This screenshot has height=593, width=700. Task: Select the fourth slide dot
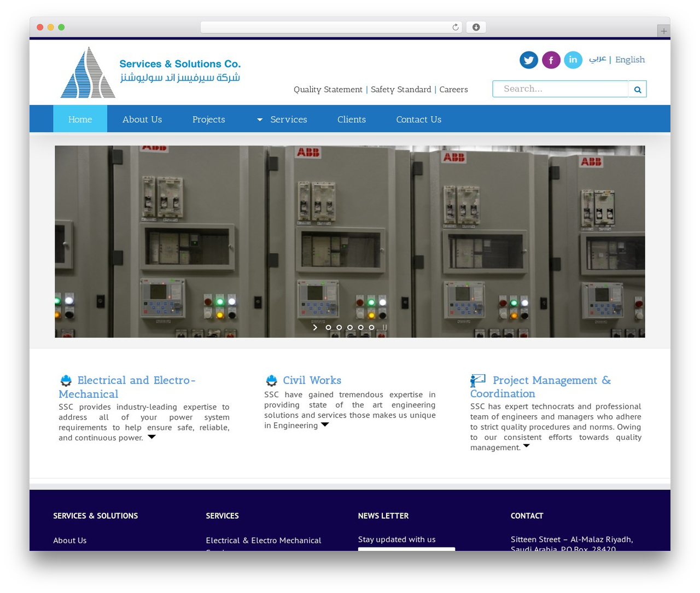click(x=360, y=328)
